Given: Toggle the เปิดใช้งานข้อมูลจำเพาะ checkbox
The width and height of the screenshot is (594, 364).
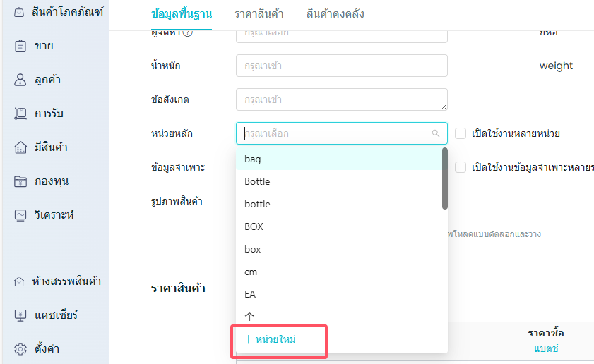Looking at the screenshot, I should point(461,167).
